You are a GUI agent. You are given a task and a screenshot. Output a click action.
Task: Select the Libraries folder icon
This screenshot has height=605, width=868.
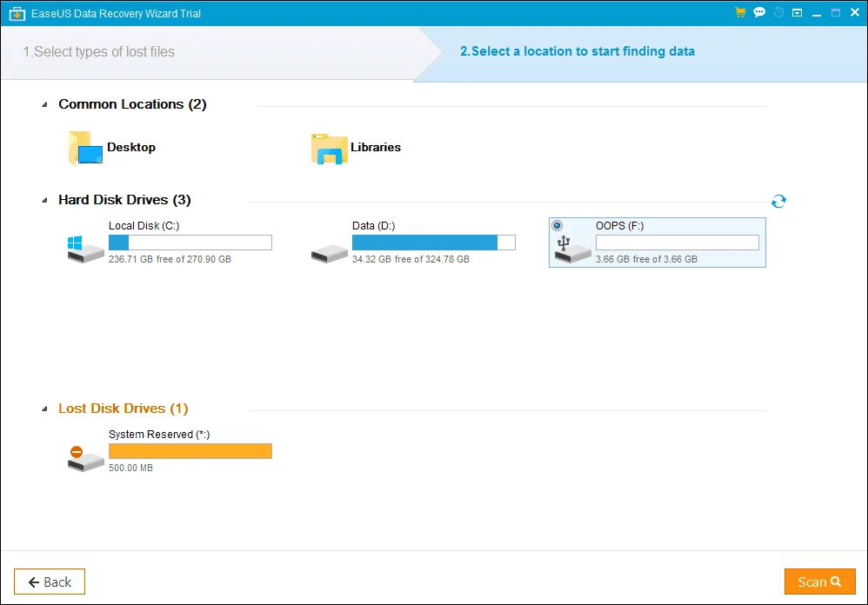tap(329, 149)
